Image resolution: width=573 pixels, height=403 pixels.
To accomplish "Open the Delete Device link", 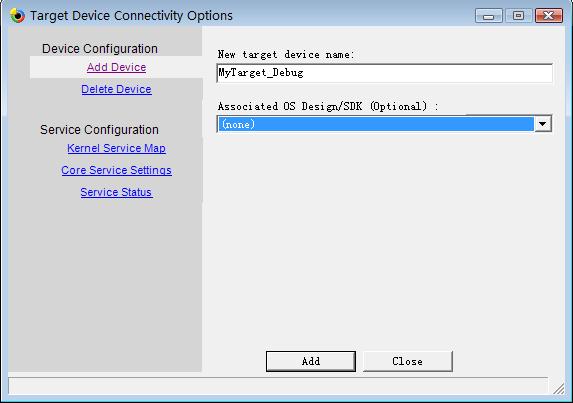I will tap(116, 89).
